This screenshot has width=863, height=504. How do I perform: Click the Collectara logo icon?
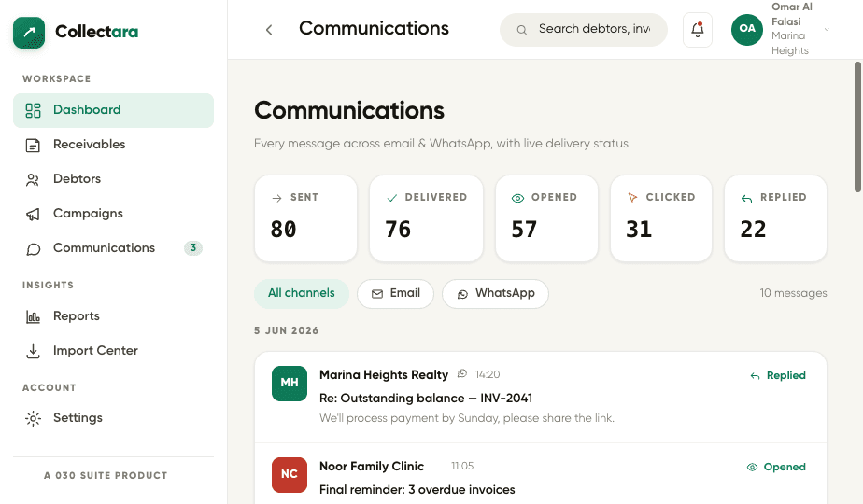pos(29,33)
